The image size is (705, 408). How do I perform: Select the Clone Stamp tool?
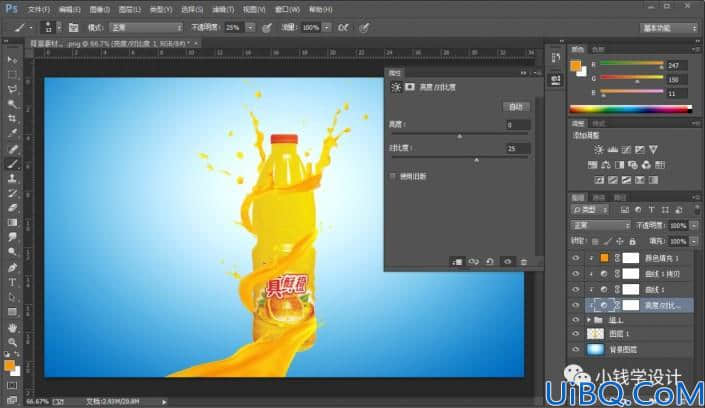(12, 179)
